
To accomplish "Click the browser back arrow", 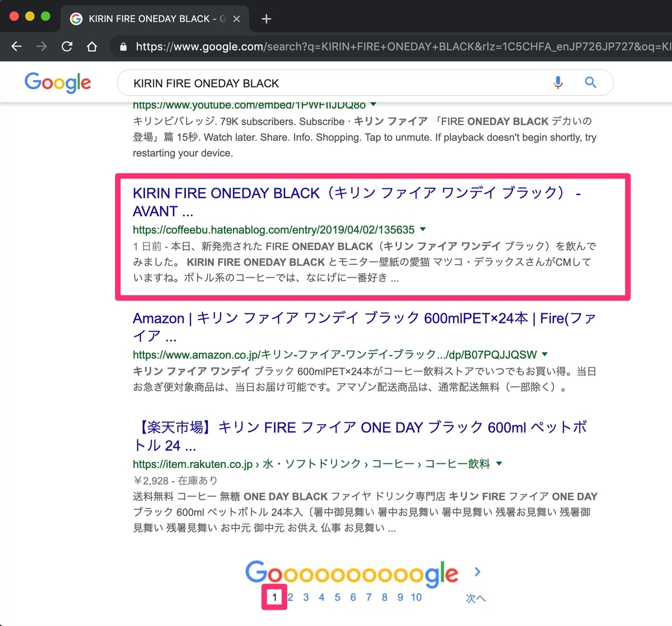I will point(17,47).
